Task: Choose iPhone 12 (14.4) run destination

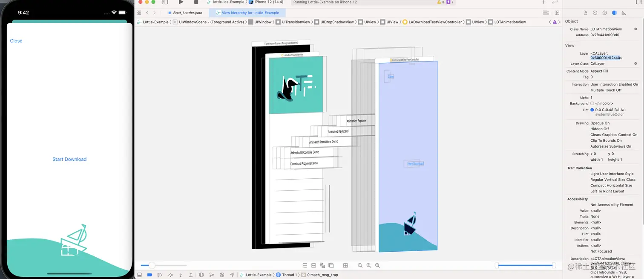Action: coord(266,2)
